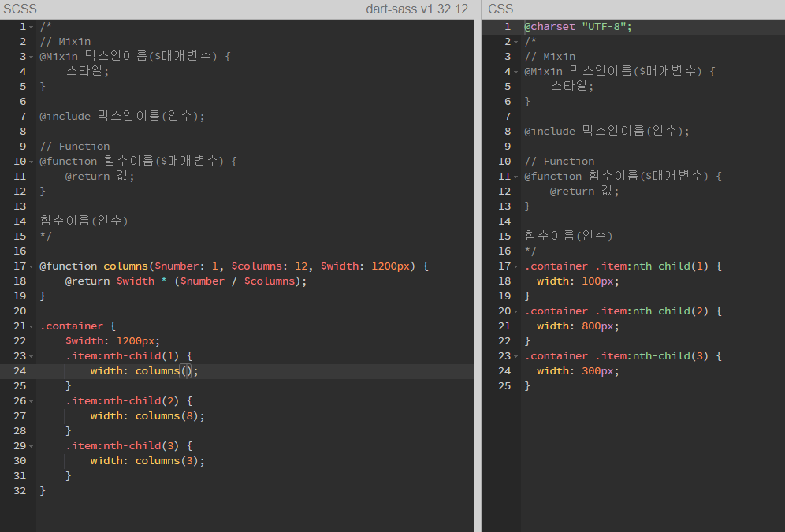Image resolution: width=785 pixels, height=532 pixels.
Task: Click .container .item:nth-child(2) selector in CSS
Action: pyautogui.click(x=616, y=311)
